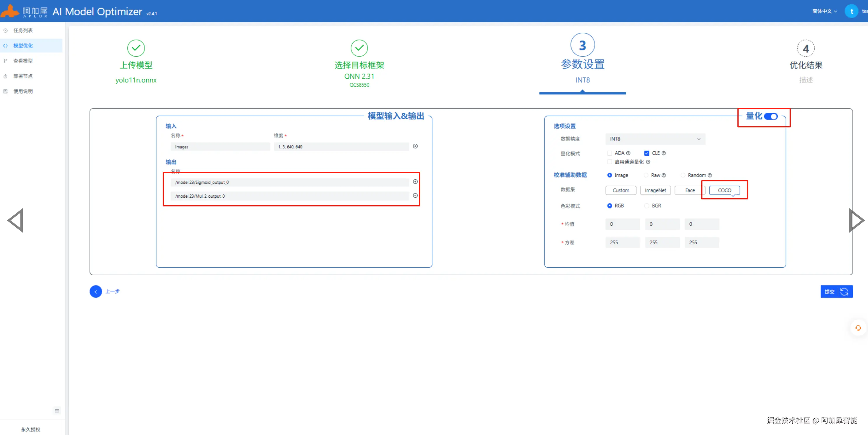Image resolution: width=868 pixels, height=435 pixels.
Task: Open the user avatar menu
Action: tap(851, 11)
